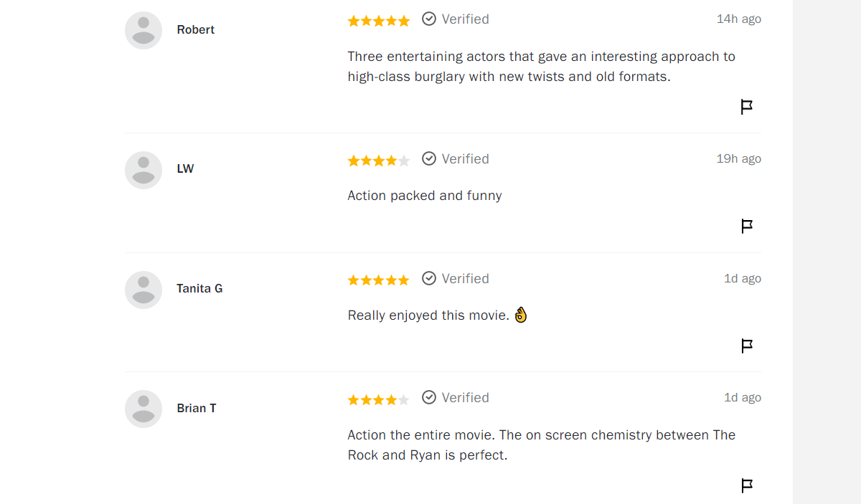Flag Tanita G's review
This screenshot has width=861, height=504.
[x=746, y=346]
